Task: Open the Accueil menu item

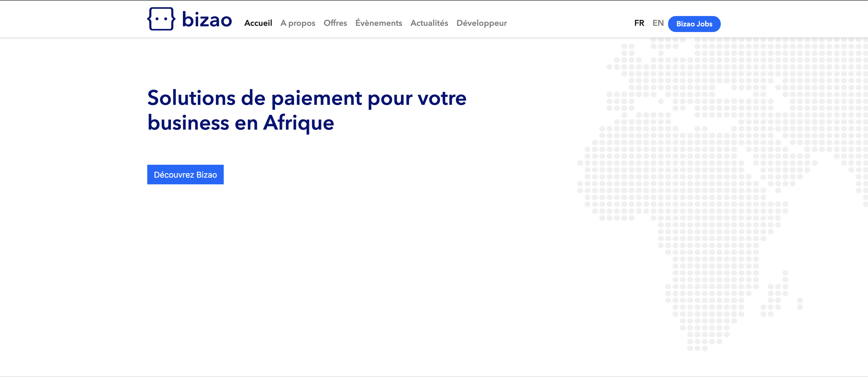Action: click(258, 23)
